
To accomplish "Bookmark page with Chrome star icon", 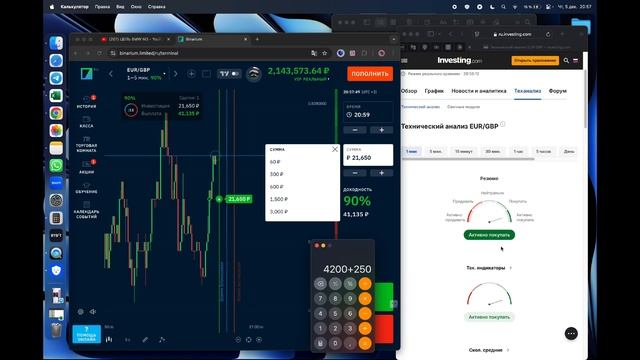I will coord(324,53).
